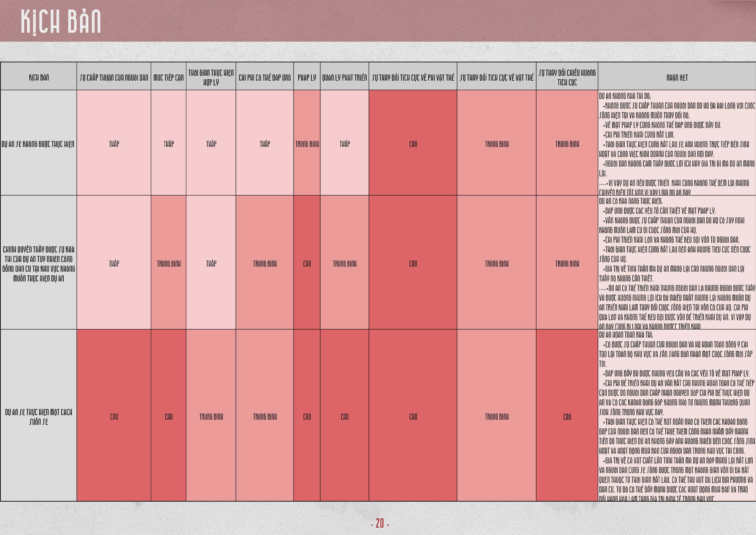Click the KỊCH BẢN page title
Image resolution: width=756 pixels, height=535 pixels.
pos(61,21)
